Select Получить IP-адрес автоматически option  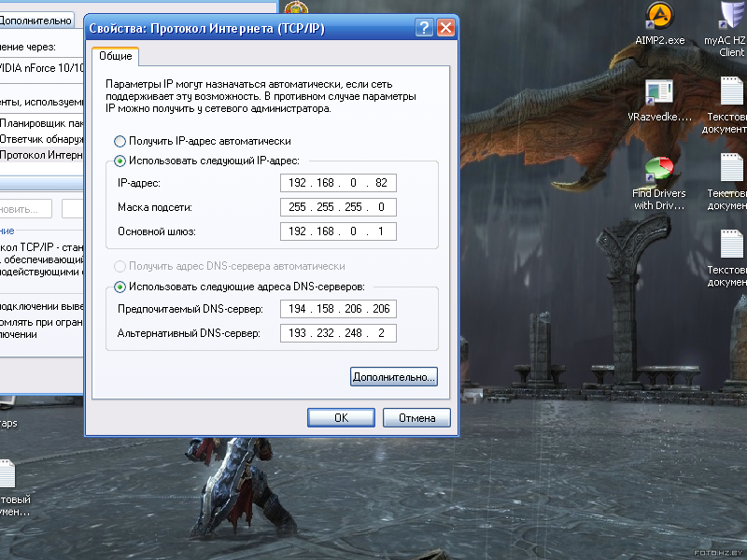click(203, 141)
